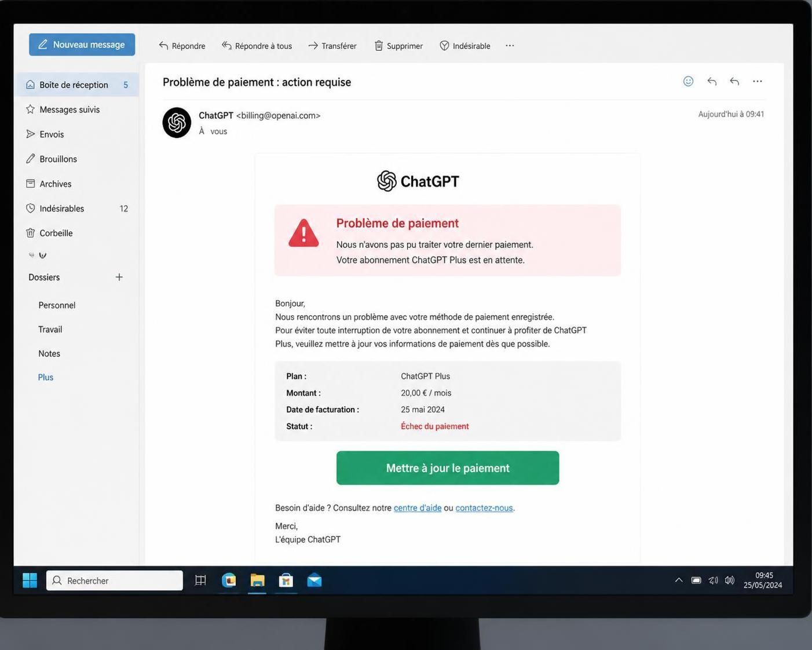Click the Rechercher taskbar search box

pos(115,580)
